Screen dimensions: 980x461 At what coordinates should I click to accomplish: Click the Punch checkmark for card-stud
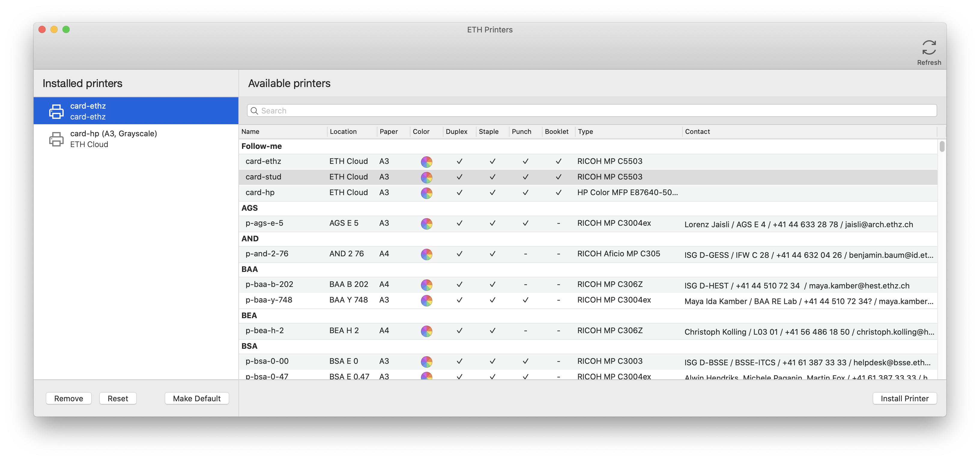point(525,177)
